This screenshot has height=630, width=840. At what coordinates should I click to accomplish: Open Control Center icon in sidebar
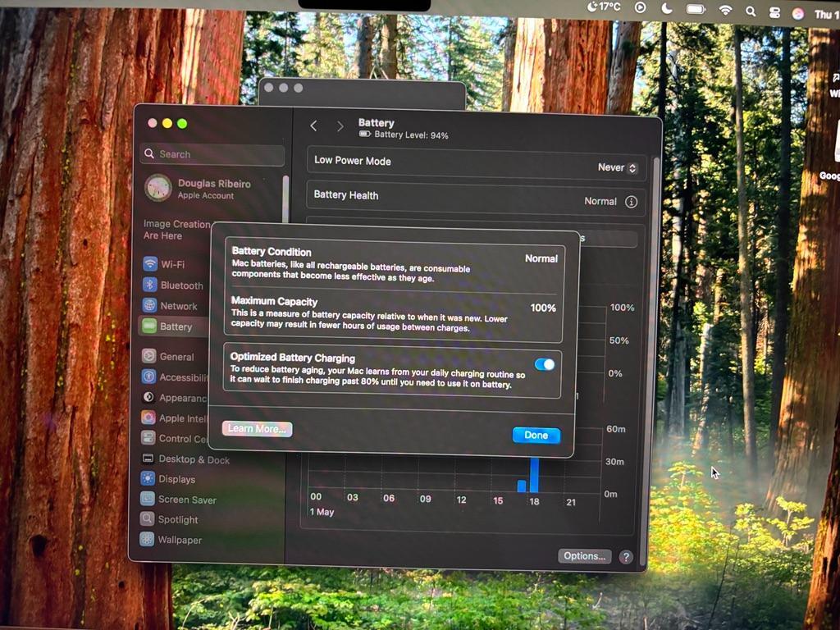click(x=148, y=438)
